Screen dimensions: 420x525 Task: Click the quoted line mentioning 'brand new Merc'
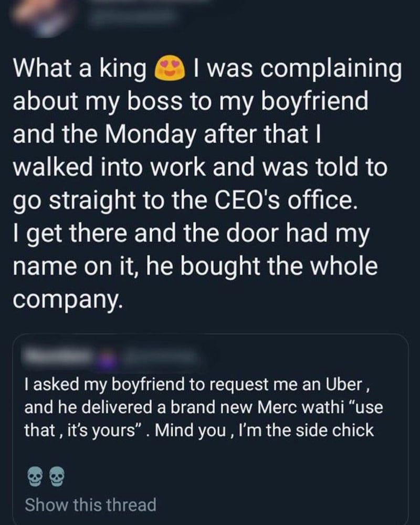point(204,408)
